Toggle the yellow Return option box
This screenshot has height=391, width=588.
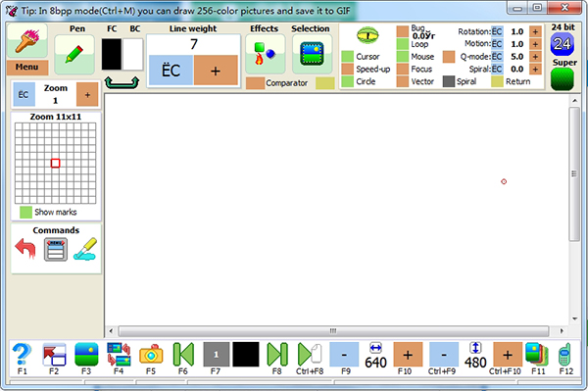497,81
